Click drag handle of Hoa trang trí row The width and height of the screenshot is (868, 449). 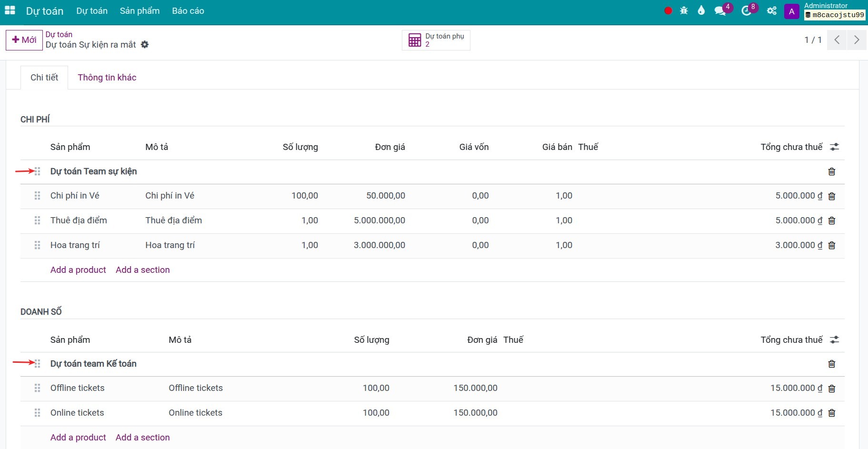(37, 245)
